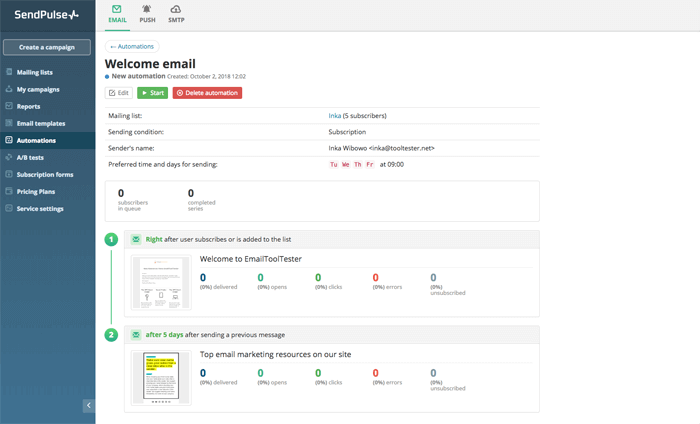Click the envelope icon beside step 2 header

point(136,335)
